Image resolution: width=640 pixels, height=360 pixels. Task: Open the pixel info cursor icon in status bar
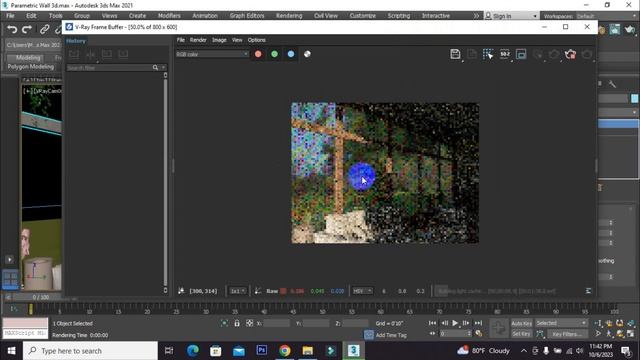click(x=181, y=291)
